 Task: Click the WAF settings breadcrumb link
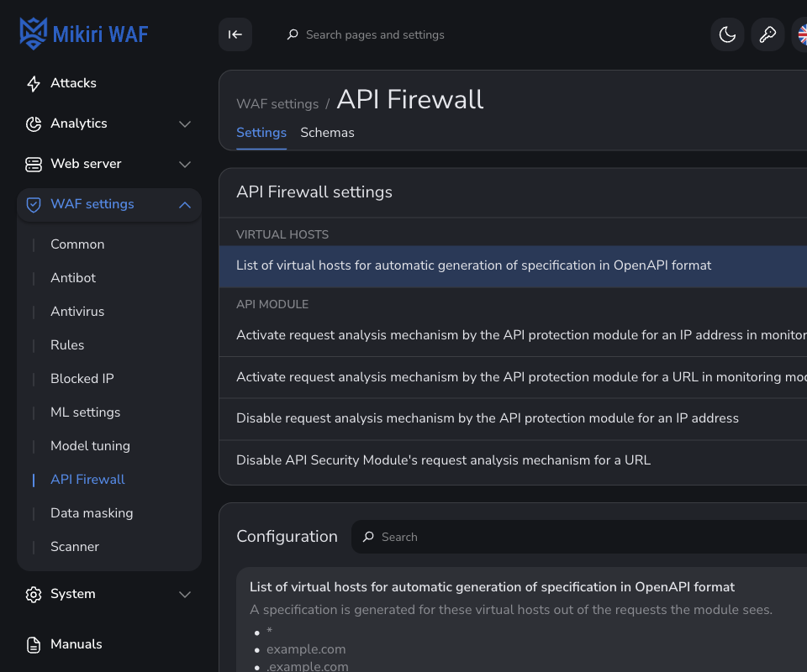[277, 104]
